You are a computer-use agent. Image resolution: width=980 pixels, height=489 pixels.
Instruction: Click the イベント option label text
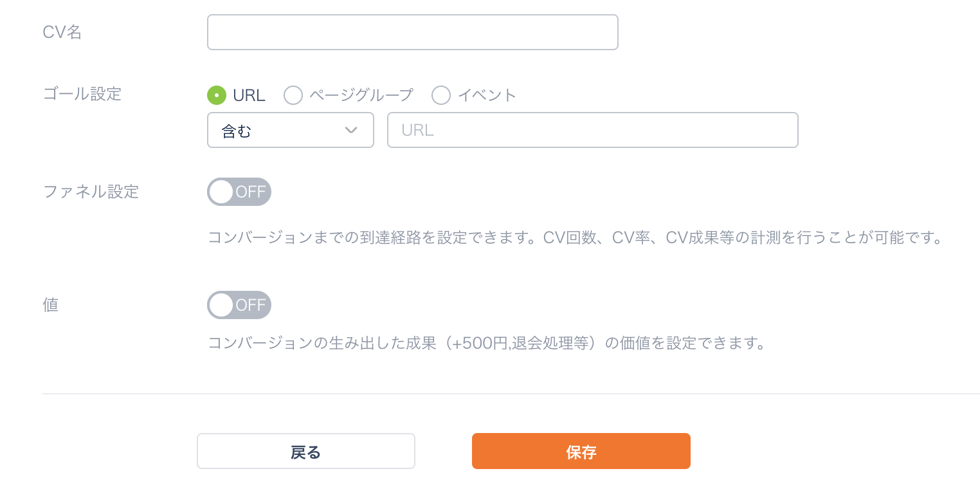[x=487, y=95]
